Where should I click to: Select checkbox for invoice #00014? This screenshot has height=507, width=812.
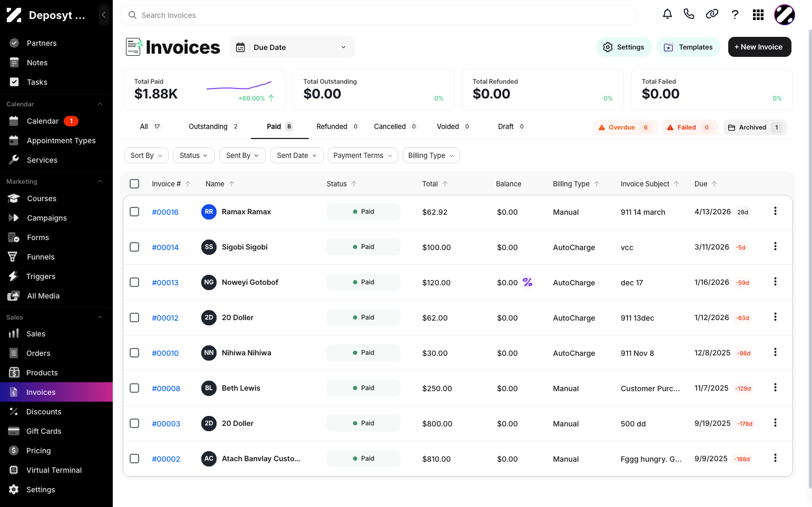point(134,247)
